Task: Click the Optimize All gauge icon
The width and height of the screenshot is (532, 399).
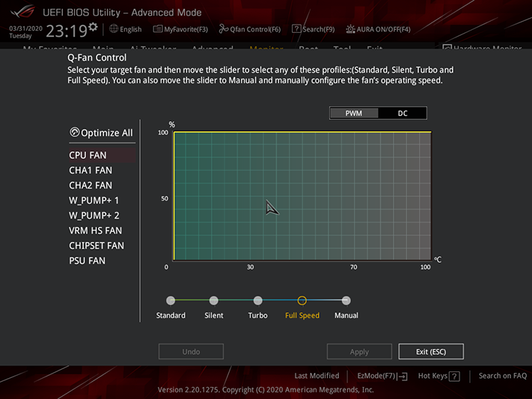Action: [74, 132]
